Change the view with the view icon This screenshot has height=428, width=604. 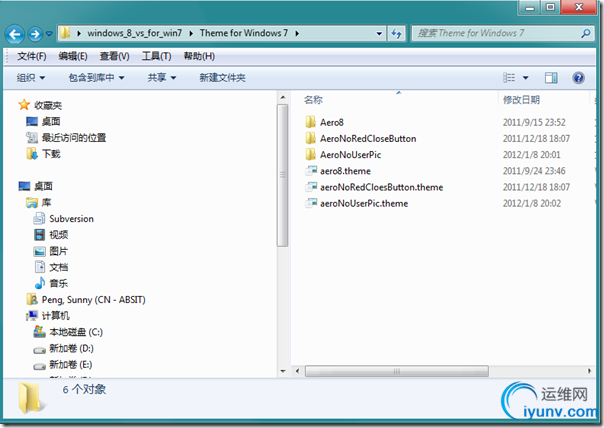click(x=509, y=78)
